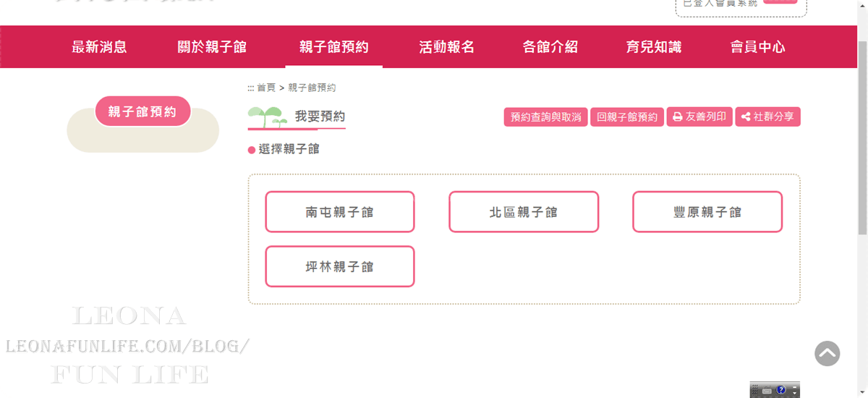Screen dimensions: 868x398
Task: Pick the 豐原親子館 button
Action: pyautogui.click(x=707, y=212)
